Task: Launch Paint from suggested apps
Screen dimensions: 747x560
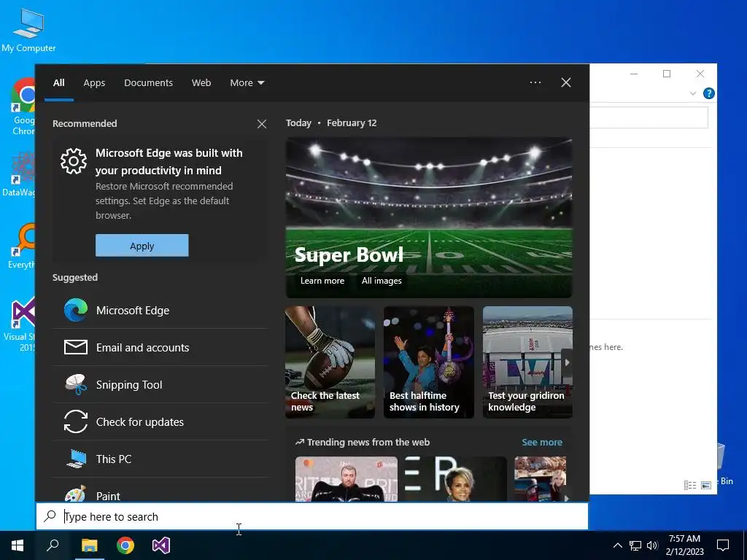Action: click(160, 494)
